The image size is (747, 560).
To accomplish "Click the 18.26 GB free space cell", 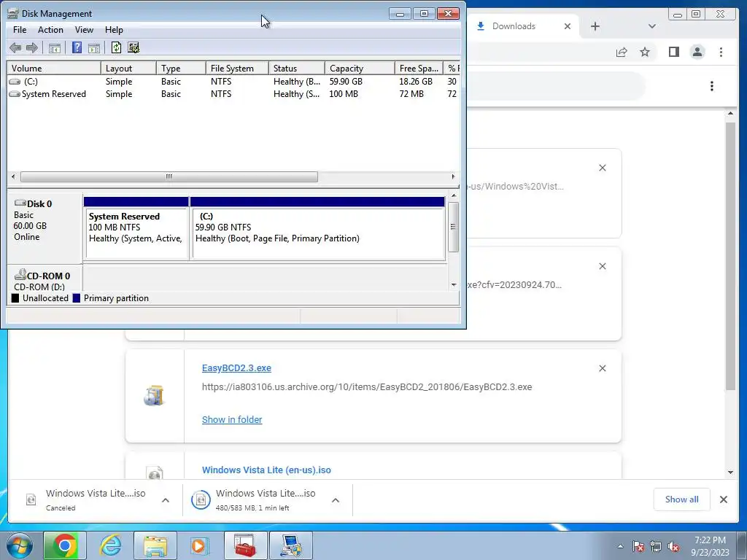I will tap(415, 82).
